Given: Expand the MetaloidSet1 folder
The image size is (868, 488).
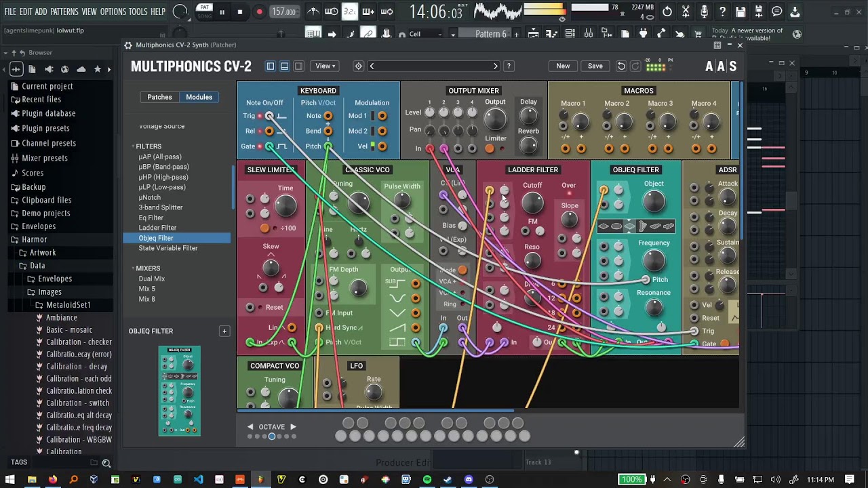Looking at the screenshot, I should [x=68, y=305].
